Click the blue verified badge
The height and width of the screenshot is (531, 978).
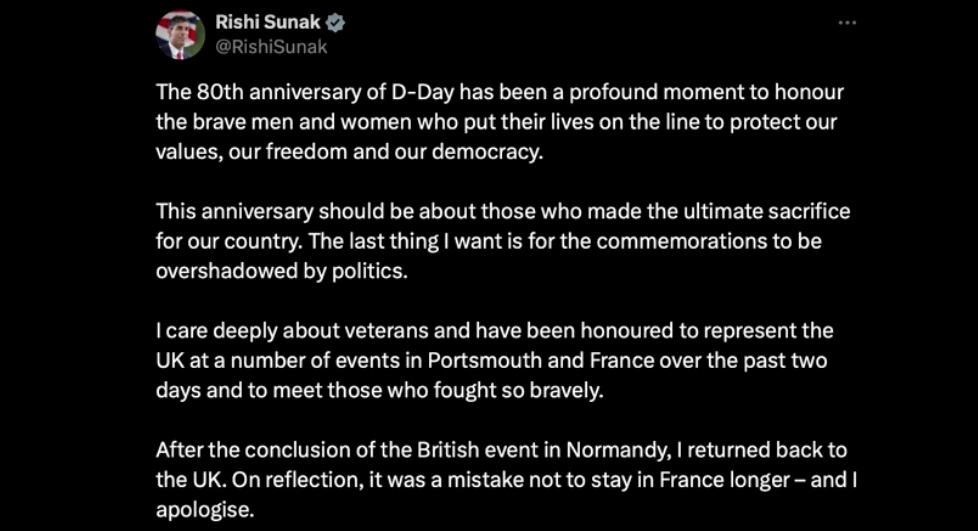point(336,22)
